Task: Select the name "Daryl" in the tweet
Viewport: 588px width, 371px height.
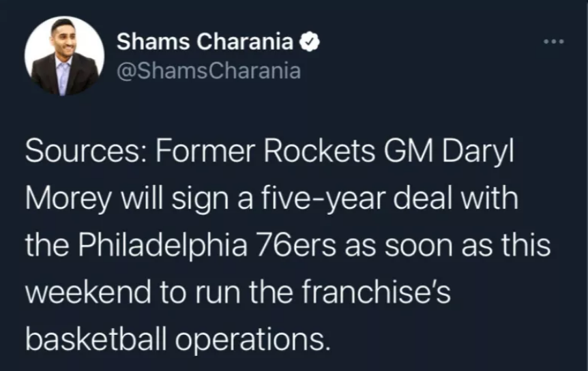Action: 477,153
